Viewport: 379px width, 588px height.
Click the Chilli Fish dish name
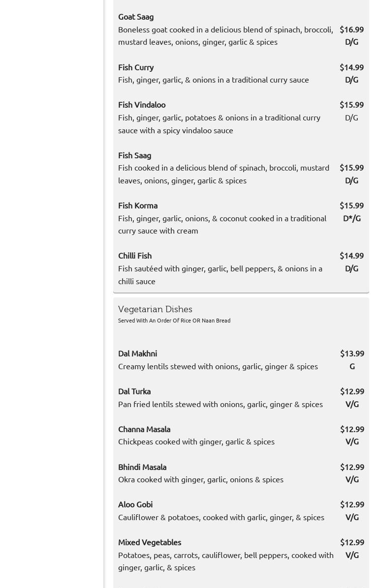[x=135, y=256]
